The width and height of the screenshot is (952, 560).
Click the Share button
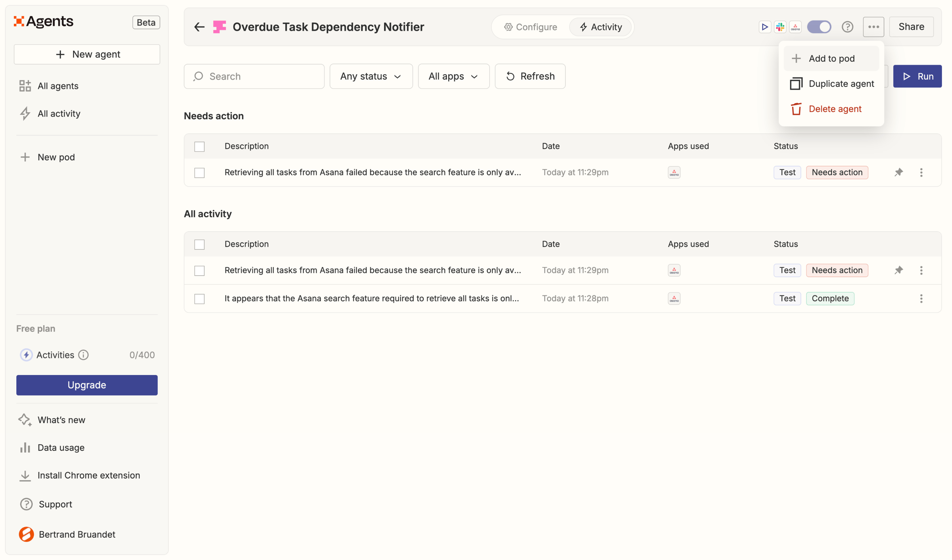pyautogui.click(x=911, y=27)
